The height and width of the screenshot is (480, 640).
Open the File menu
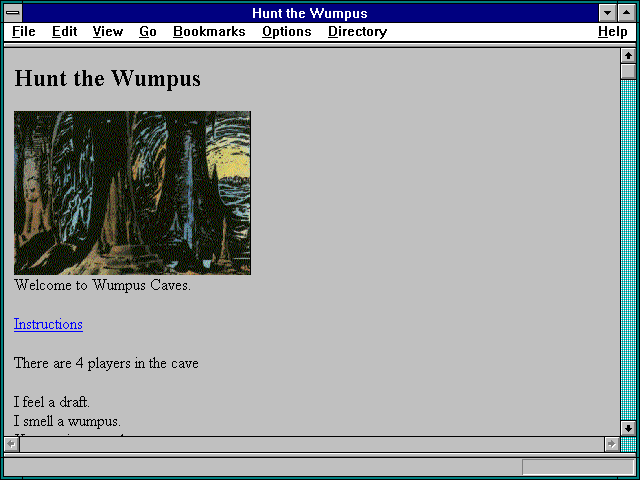tap(24, 32)
